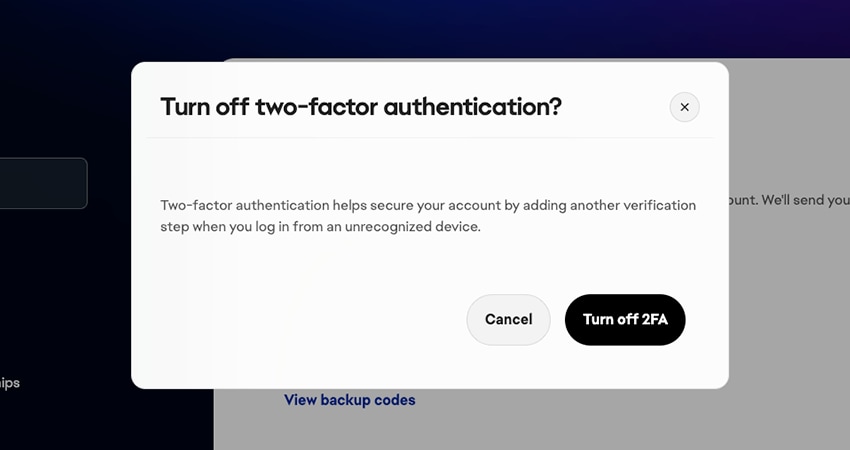Select the dark rounded box in the left sidebar
Viewport: 850px width, 450px height.
coord(42,183)
